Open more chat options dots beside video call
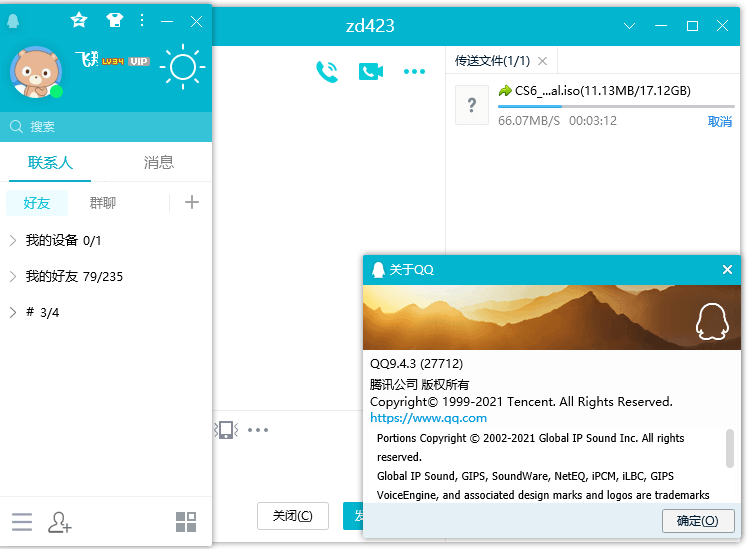The width and height of the screenshot is (748, 549). [414, 72]
